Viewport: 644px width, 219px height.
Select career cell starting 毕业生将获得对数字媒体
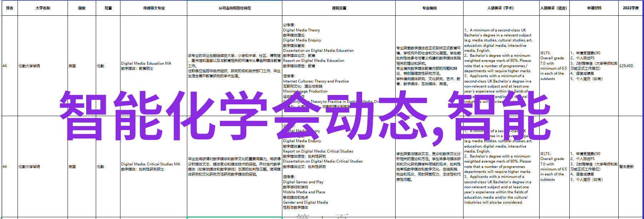[x=234, y=166]
